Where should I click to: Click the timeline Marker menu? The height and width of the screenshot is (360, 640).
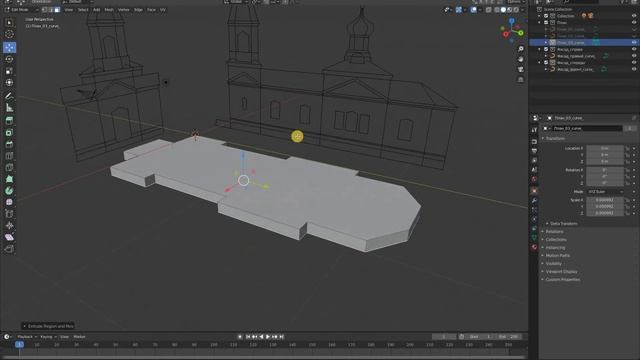[x=79, y=337]
